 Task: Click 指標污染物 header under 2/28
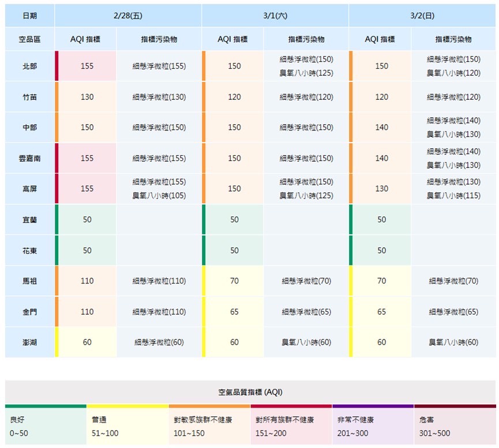[159, 39]
